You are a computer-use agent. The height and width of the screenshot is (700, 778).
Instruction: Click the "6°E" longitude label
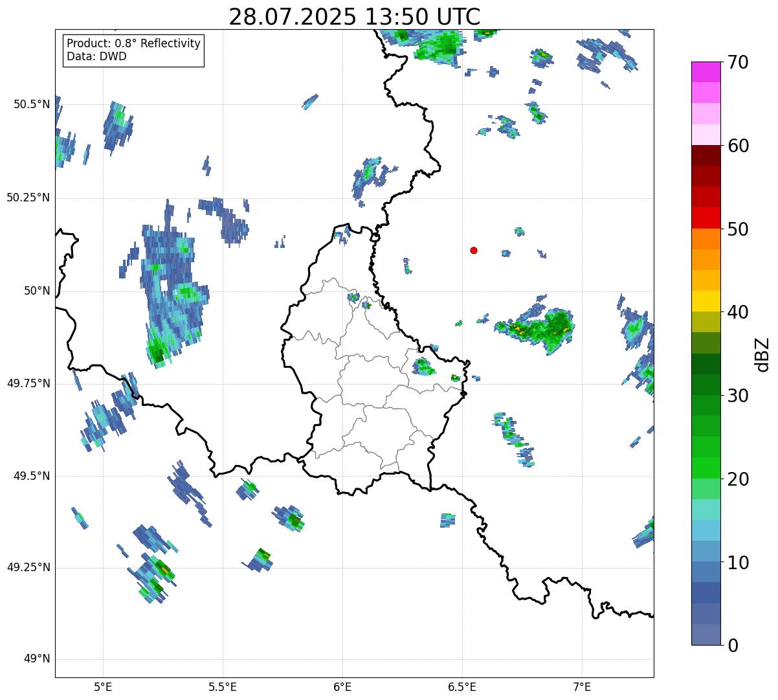pyautogui.click(x=342, y=687)
